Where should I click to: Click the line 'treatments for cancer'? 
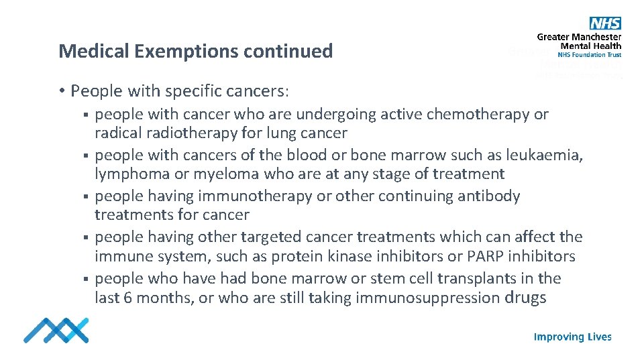(x=172, y=215)
